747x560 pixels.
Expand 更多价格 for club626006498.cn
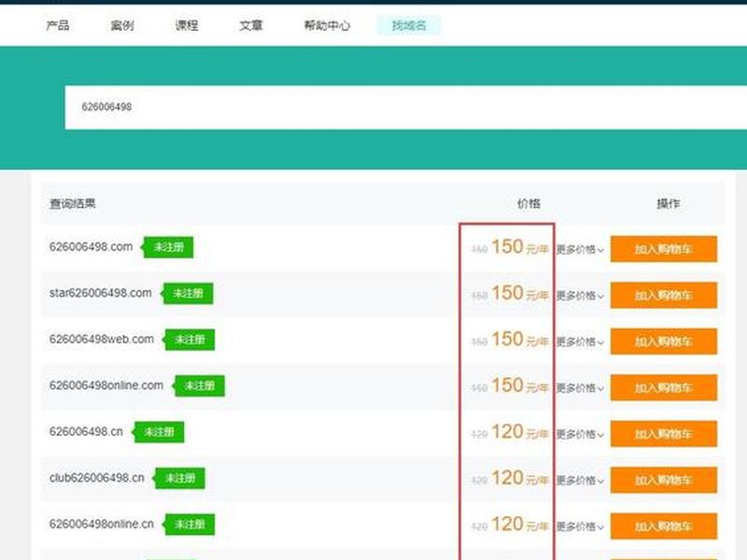[580, 481]
